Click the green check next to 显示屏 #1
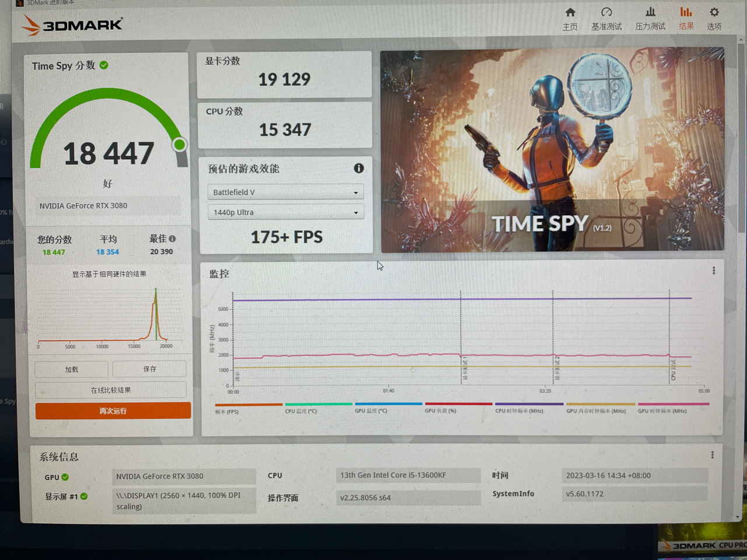 point(84,496)
